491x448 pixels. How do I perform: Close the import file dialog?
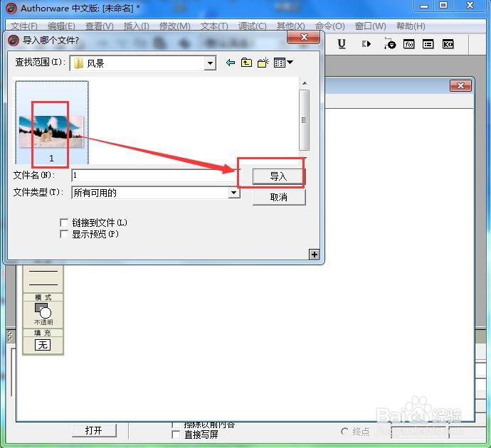click(x=303, y=37)
